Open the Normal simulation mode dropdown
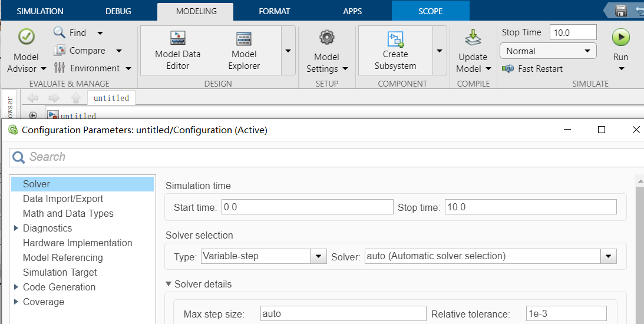644x324 pixels. coord(548,51)
